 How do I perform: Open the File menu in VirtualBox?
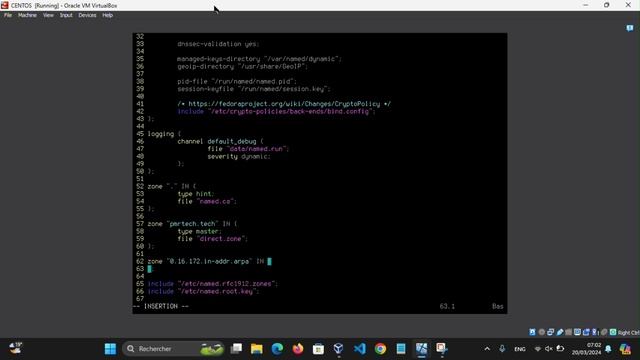[8, 15]
